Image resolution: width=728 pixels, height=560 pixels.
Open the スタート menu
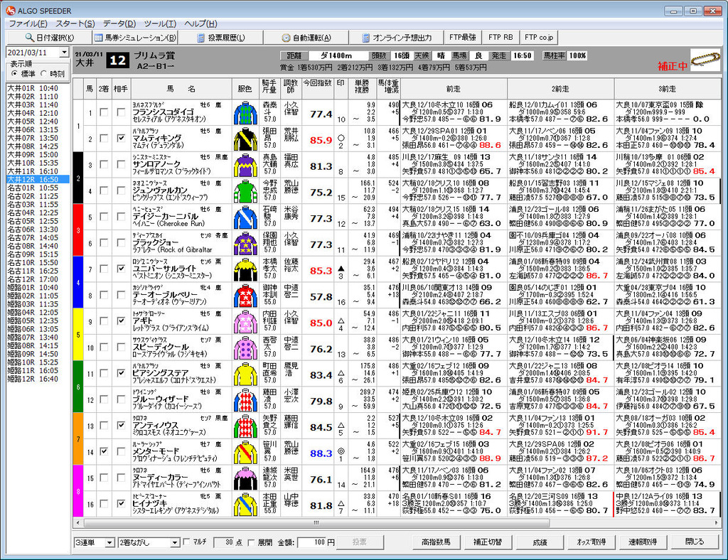point(75,23)
